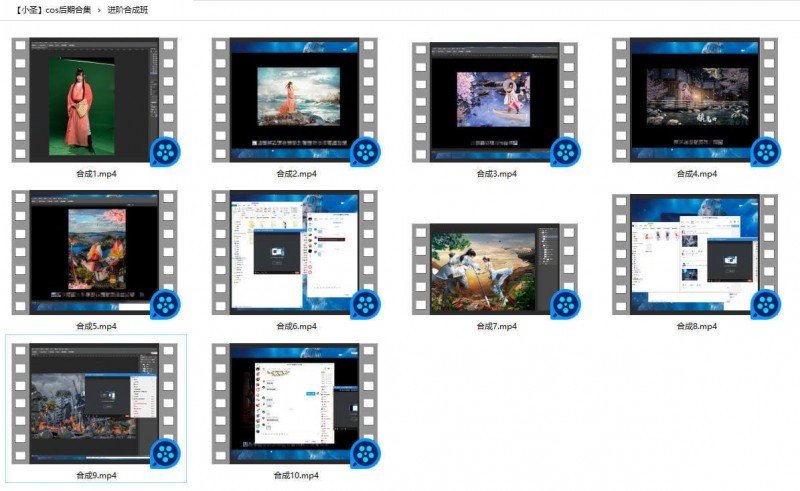Click the player badge icon on 合成8.mp4
Viewport: 800px width, 491px height.
pyautogui.click(x=766, y=304)
